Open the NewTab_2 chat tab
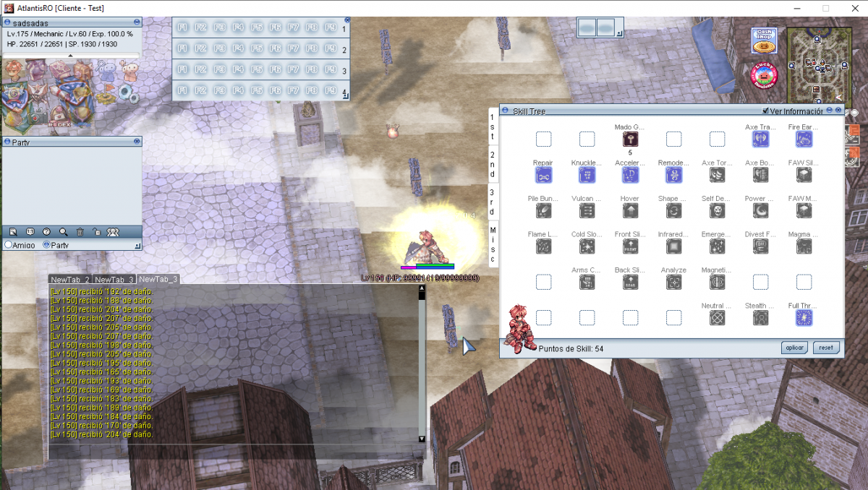 [70, 279]
